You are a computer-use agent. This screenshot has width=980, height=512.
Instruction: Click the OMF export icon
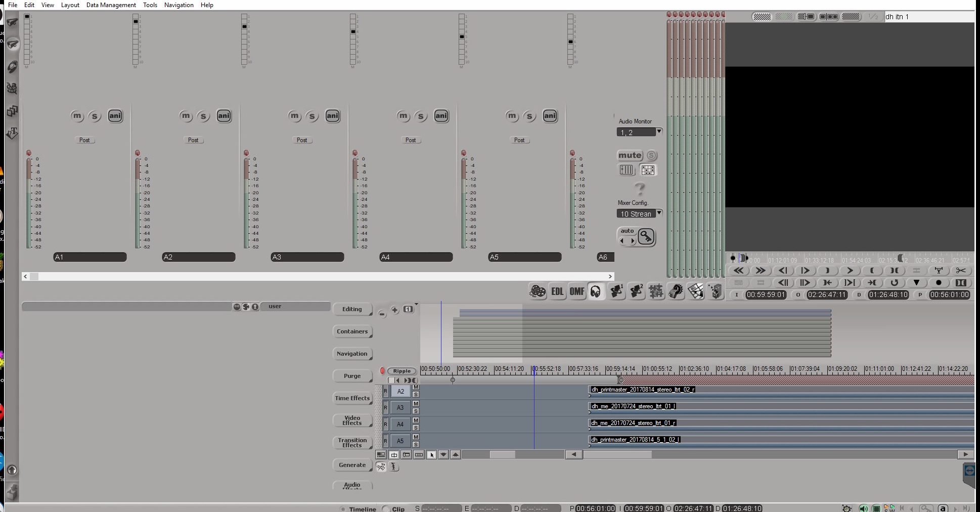point(576,291)
